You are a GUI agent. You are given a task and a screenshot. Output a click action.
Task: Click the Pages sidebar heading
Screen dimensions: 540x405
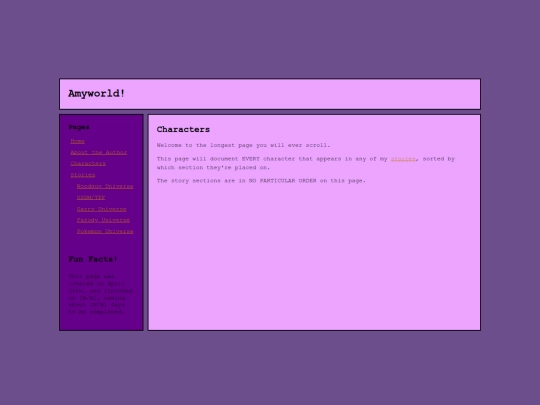coord(79,127)
